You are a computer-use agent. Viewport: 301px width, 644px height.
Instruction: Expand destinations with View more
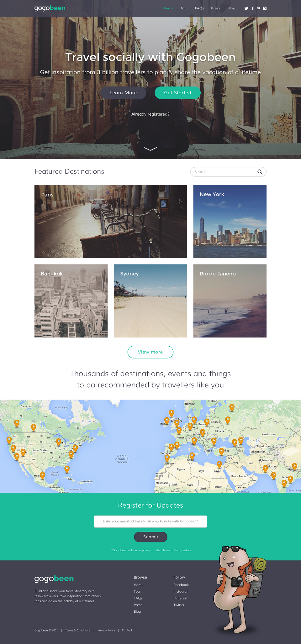(150, 352)
